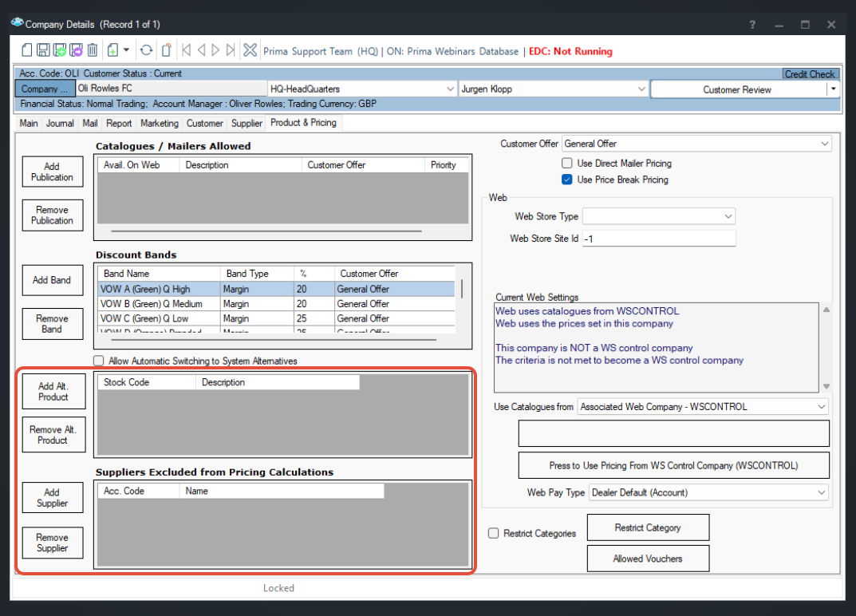Switch to the Customer tab

pyautogui.click(x=205, y=124)
